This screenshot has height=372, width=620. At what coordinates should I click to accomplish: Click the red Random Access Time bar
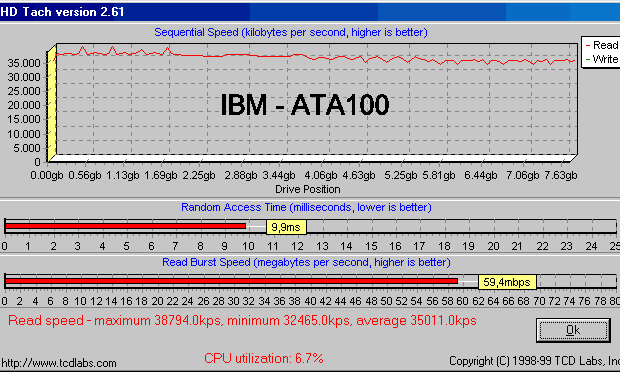point(125,226)
